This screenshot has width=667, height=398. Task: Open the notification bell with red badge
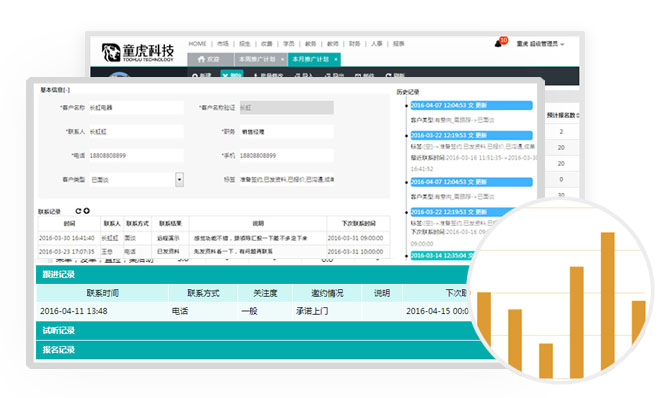click(498, 43)
